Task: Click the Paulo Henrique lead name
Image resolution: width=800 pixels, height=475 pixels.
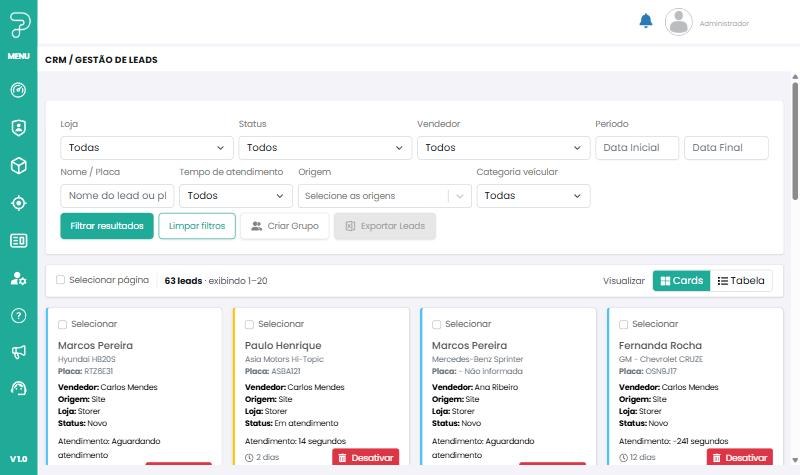Action: tap(283, 345)
